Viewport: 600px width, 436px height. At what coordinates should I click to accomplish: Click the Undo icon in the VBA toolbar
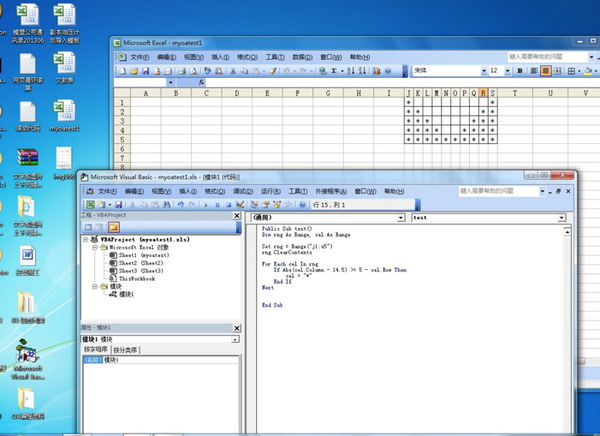181,205
